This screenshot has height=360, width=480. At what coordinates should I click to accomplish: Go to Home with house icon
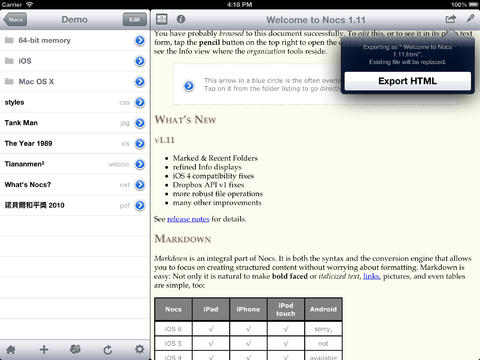(11, 350)
